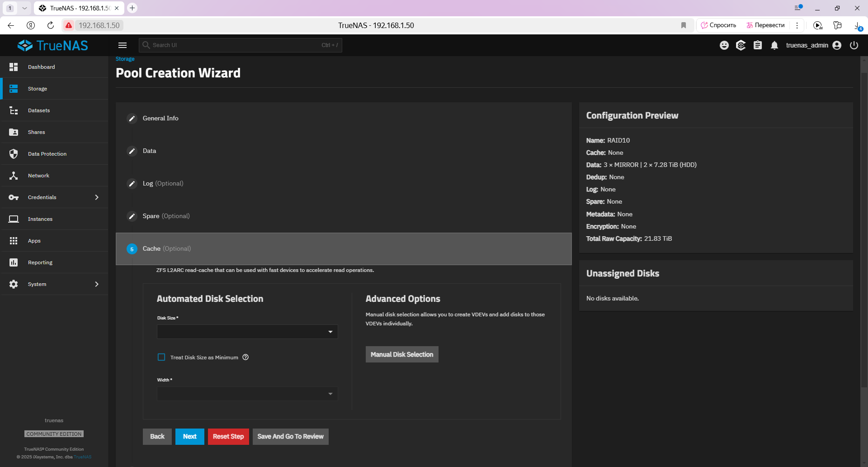This screenshot has width=868, height=467.
Task: Click the Storage breadcrumb link
Action: point(125,59)
